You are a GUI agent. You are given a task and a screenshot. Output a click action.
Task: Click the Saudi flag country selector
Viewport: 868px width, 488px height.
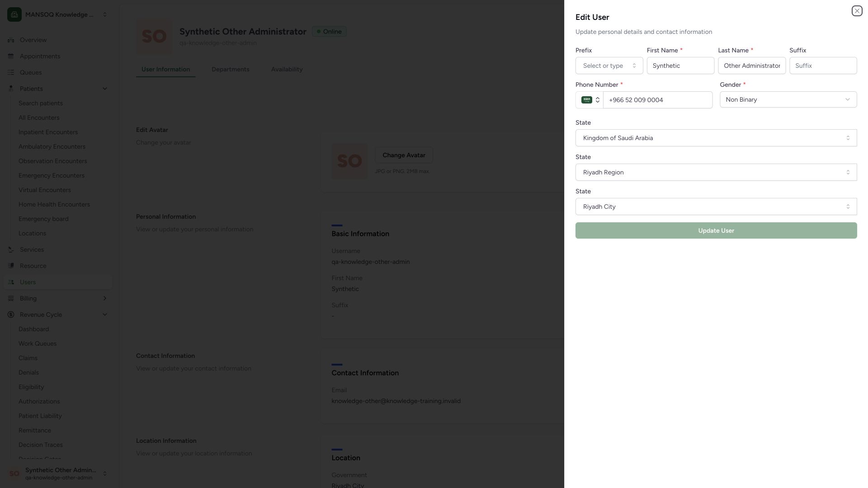pos(590,100)
